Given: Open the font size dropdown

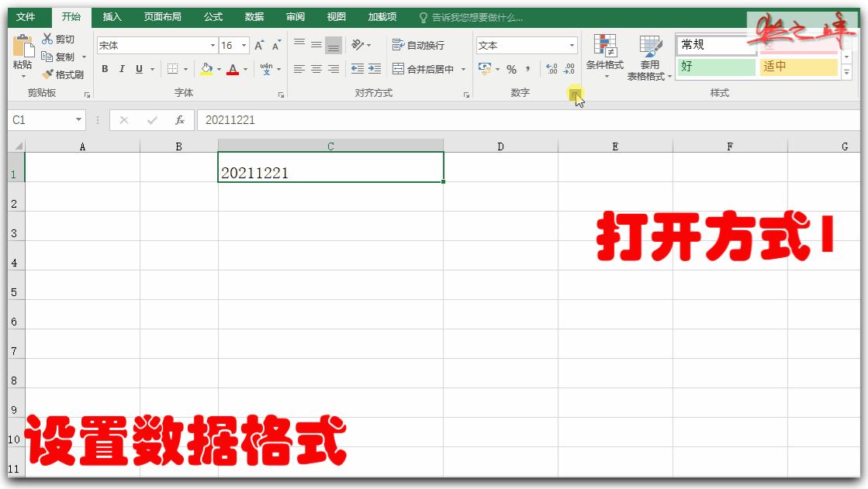Looking at the screenshot, I should (x=243, y=46).
